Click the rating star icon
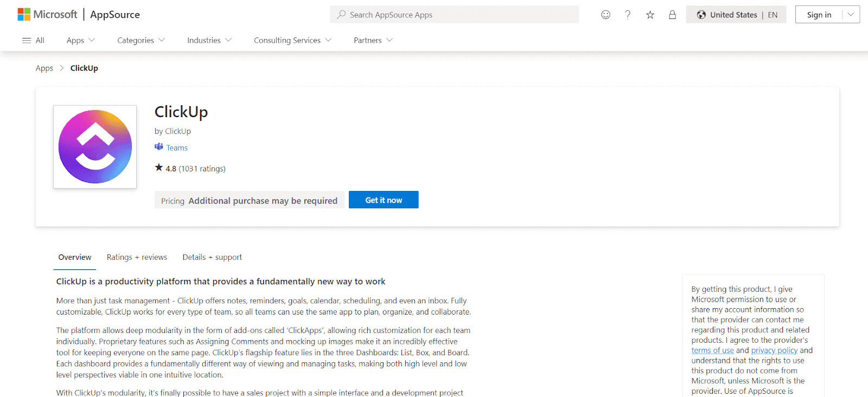The image size is (868, 397). click(x=159, y=168)
